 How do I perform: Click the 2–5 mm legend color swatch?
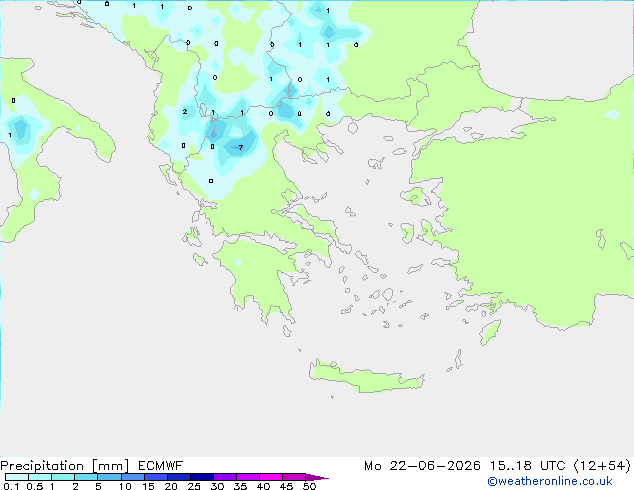click(86, 477)
